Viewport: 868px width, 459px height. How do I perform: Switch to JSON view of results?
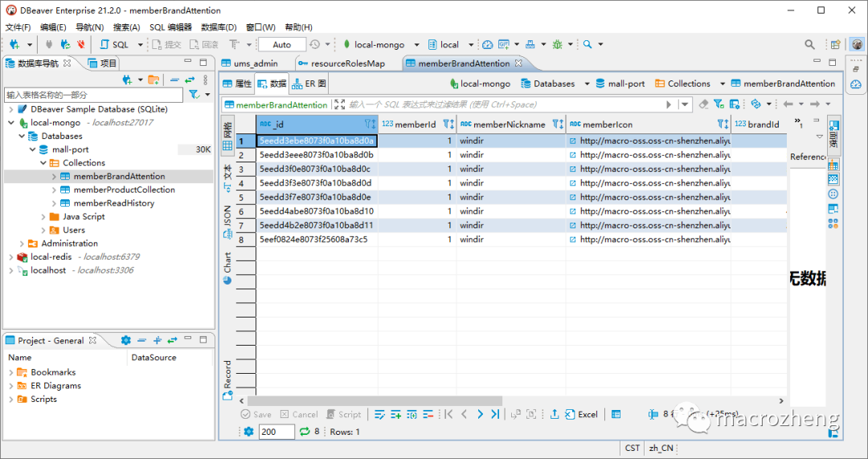pos(227,220)
